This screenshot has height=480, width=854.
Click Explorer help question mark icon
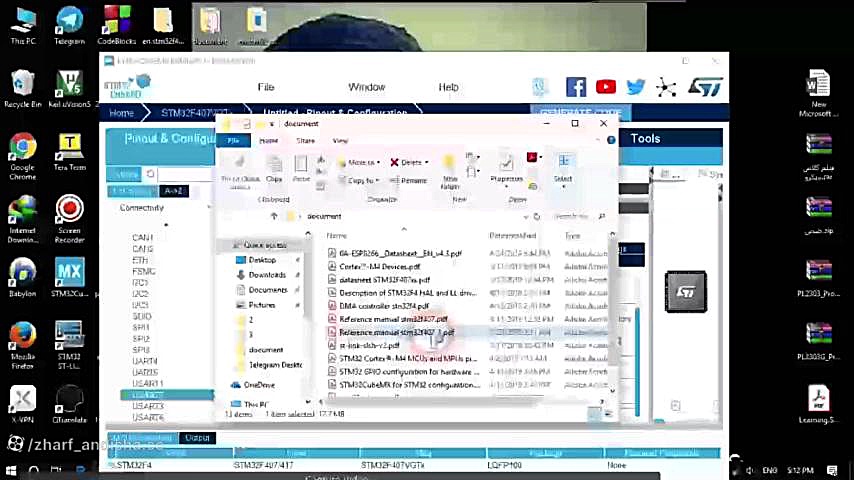(611, 140)
